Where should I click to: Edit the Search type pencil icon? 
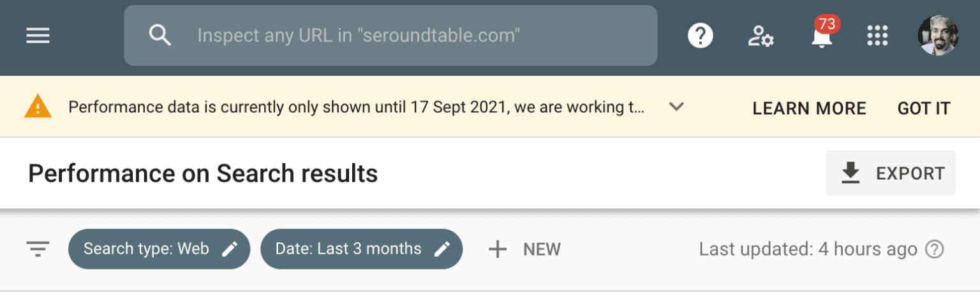(230, 249)
